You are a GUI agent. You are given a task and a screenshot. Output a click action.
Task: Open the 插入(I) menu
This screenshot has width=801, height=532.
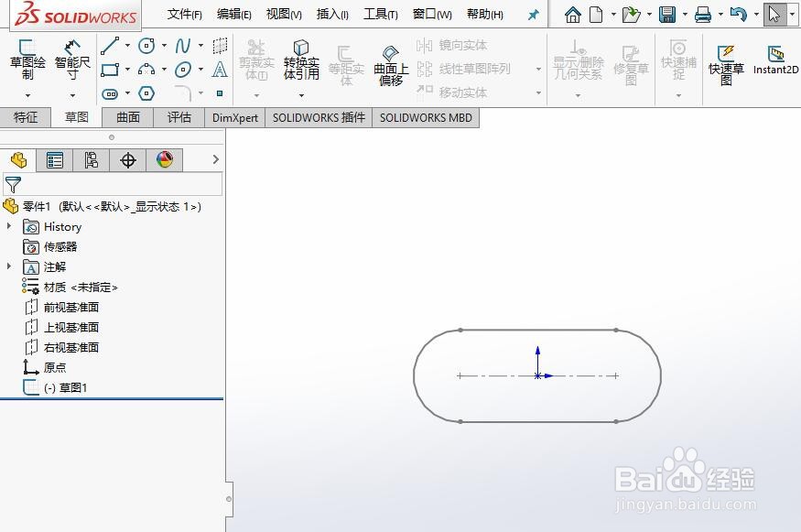(x=332, y=15)
